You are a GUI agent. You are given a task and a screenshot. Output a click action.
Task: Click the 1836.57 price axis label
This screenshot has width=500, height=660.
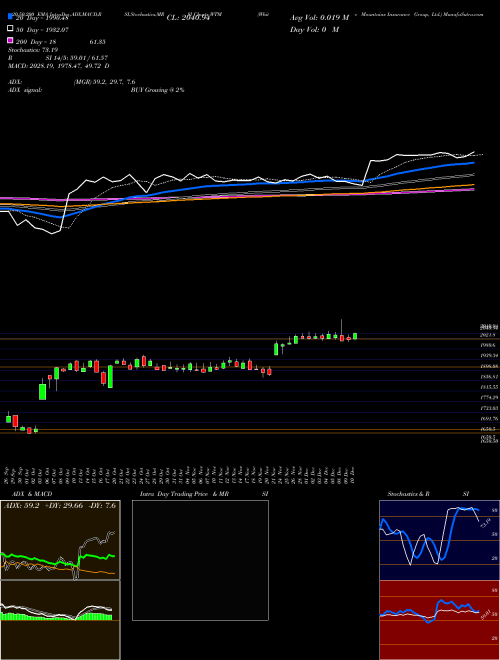(x=490, y=377)
